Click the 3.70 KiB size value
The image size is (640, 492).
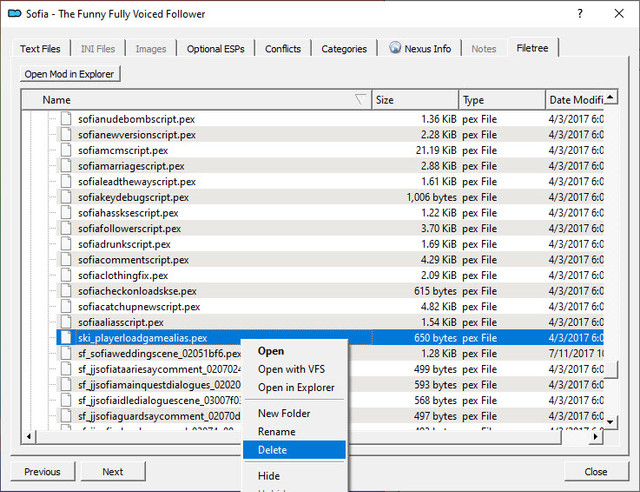click(x=439, y=229)
